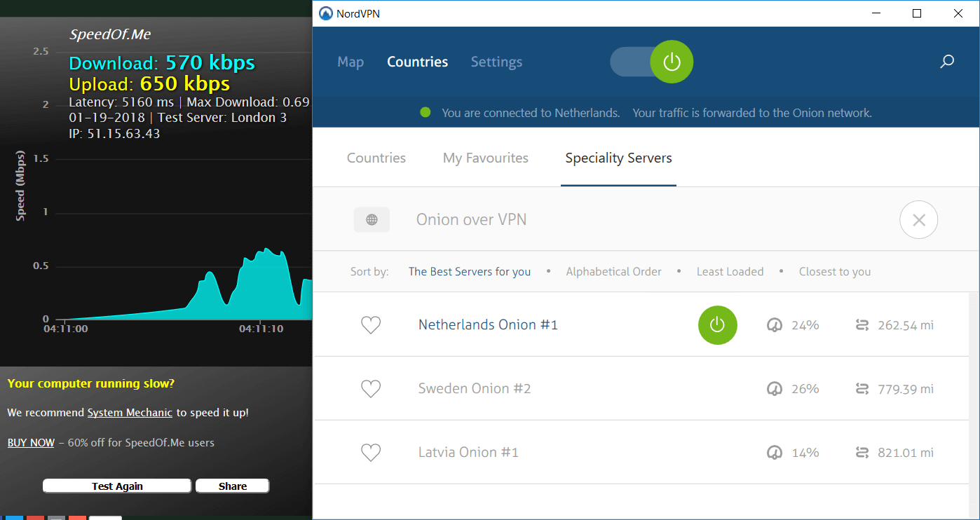Click the connected to Netherlands status text
This screenshot has width=980, height=520.
(531, 113)
